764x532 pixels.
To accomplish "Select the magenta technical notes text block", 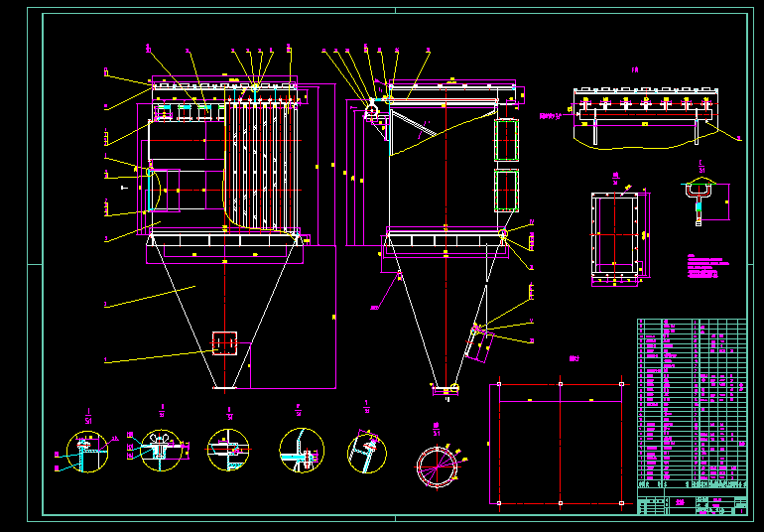I will [x=708, y=266].
